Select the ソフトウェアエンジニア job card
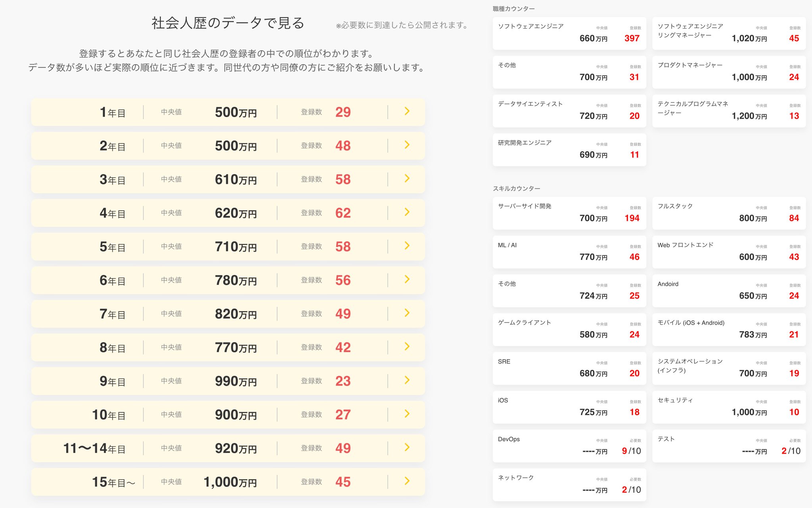Viewport: 812px width, 508px height. tap(569, 33)
